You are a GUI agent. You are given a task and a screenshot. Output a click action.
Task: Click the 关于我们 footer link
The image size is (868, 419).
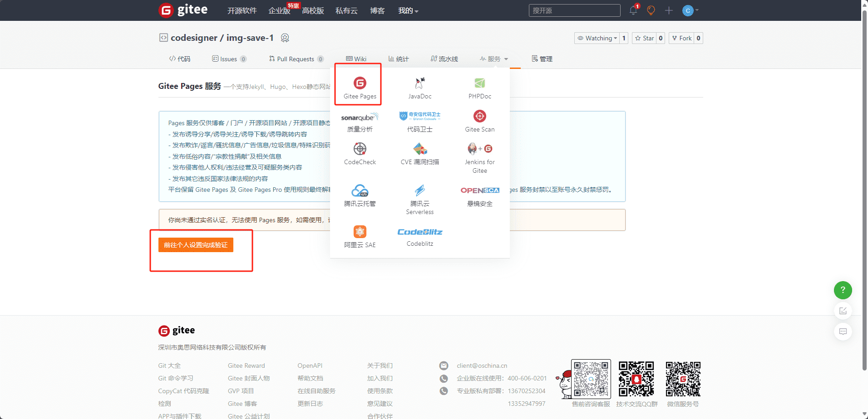pos(380,365)
